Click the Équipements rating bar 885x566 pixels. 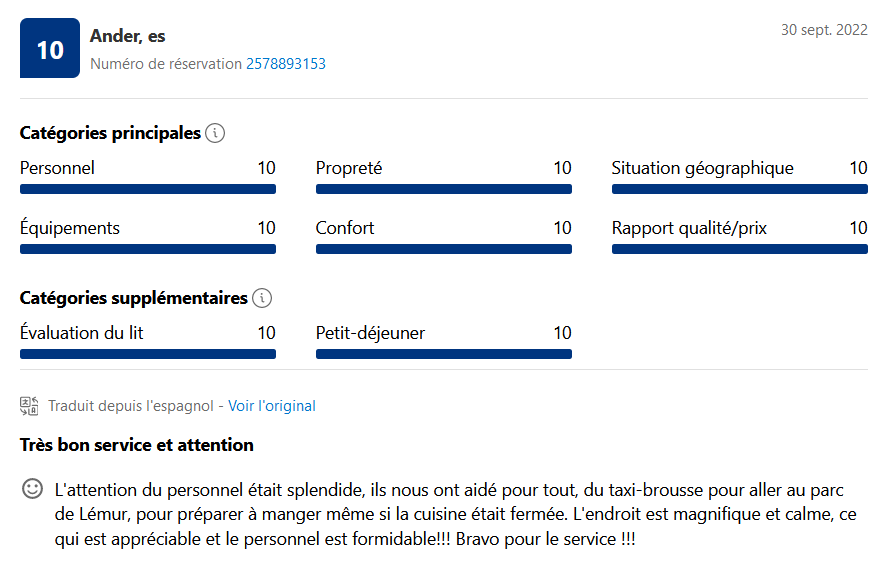pyautogui.click(x=148, y=249)
